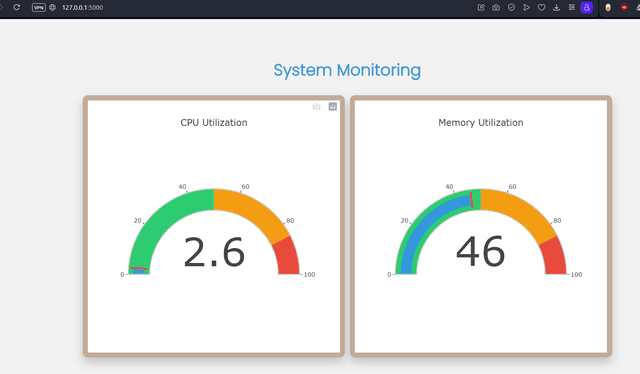The height and width of the screenshot is (374, 640).
Task: Open the red shield extension icon
Action: (624, 7)
